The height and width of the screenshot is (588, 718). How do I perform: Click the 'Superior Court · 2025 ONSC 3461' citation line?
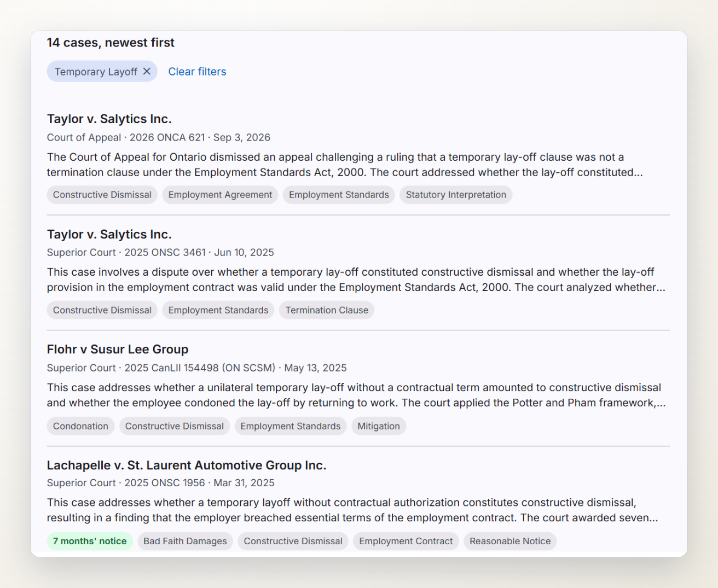[x=160, y=252]
